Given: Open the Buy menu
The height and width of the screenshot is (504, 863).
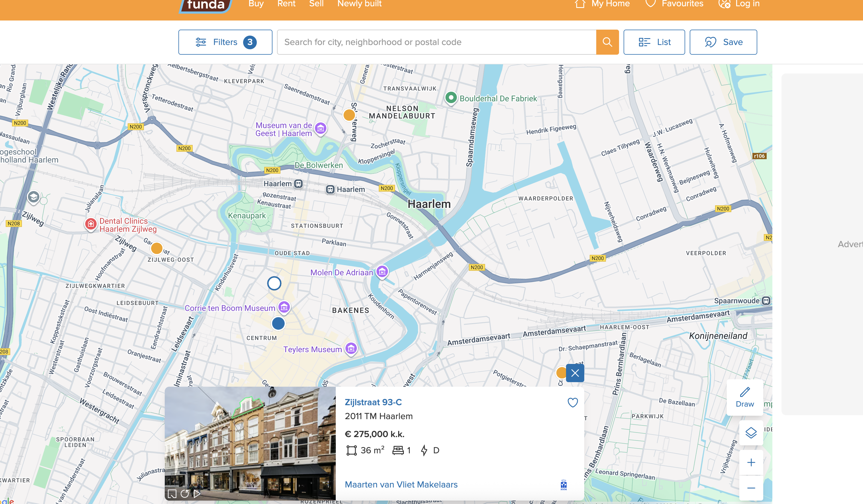Looking at the screenshot, I should click(256, 4).
